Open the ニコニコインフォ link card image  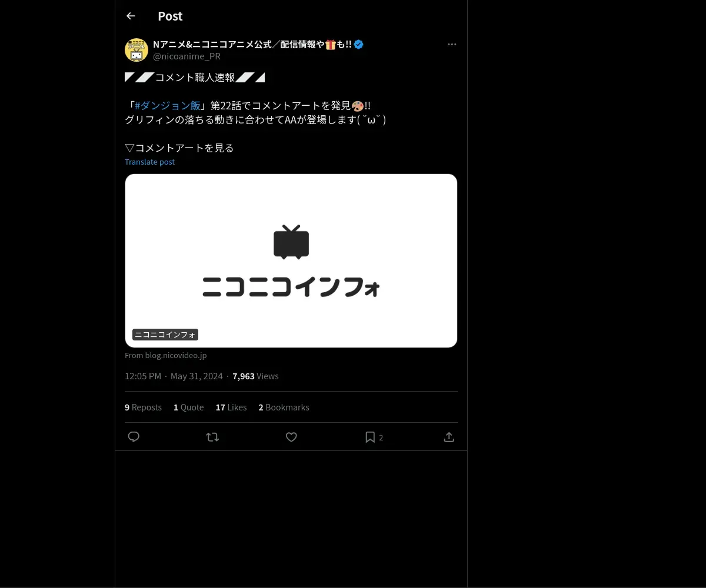click(x=291, y=260)
